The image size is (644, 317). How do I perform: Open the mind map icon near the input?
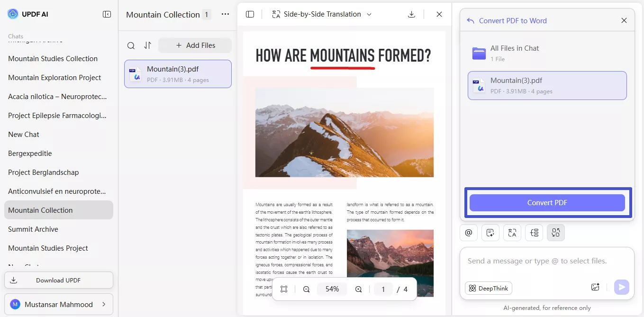[x=534, y=233]
